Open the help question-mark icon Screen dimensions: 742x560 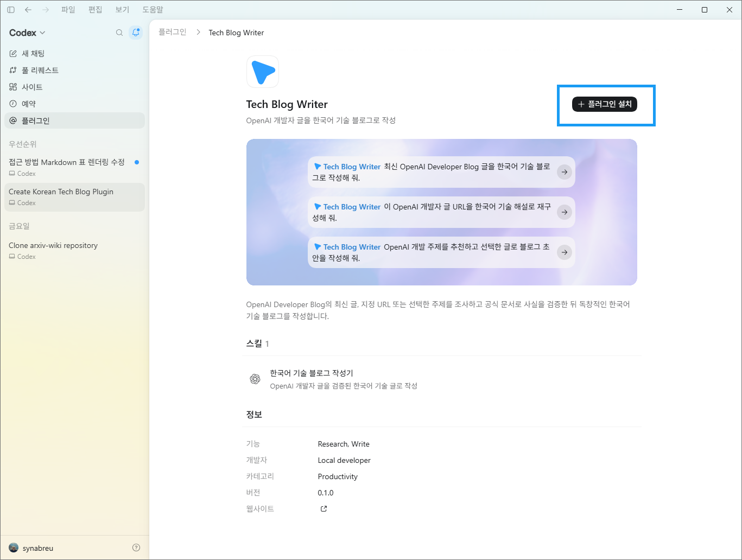pos(136,548)
